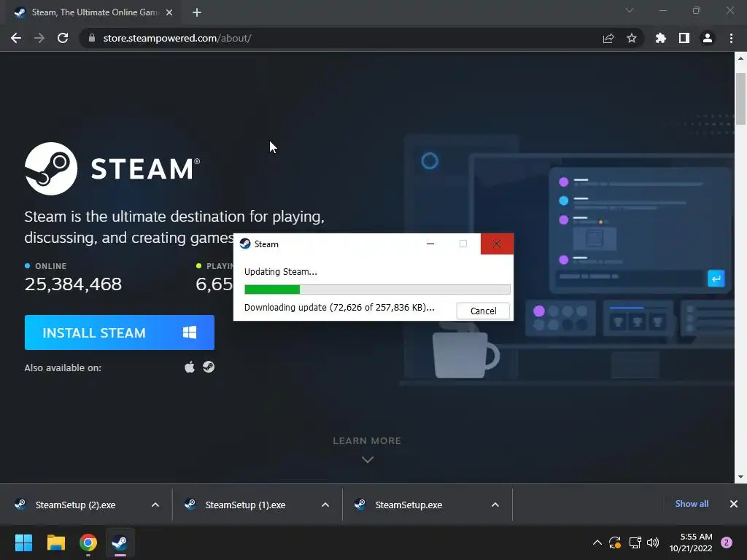Click the Chrome back arrow

click(16, 38)
